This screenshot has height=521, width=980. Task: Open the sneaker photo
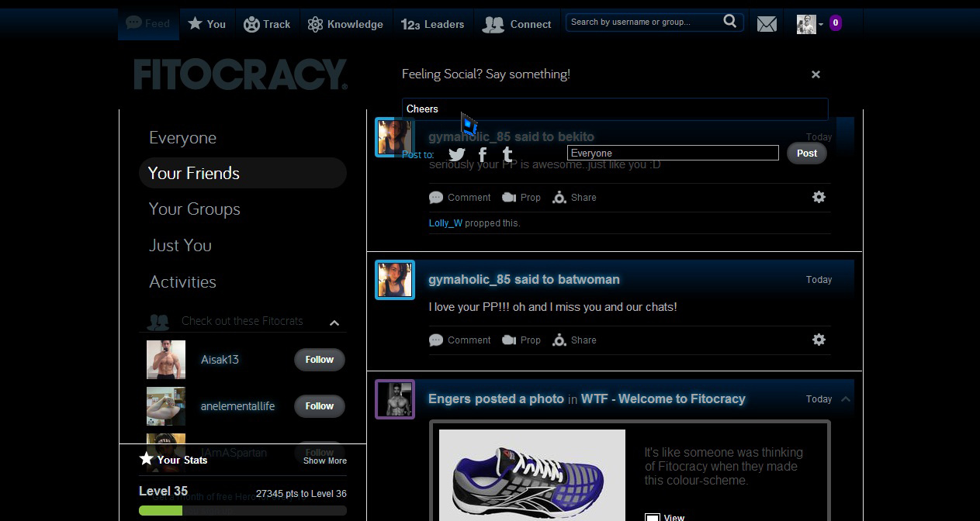[x=532, y=474]
